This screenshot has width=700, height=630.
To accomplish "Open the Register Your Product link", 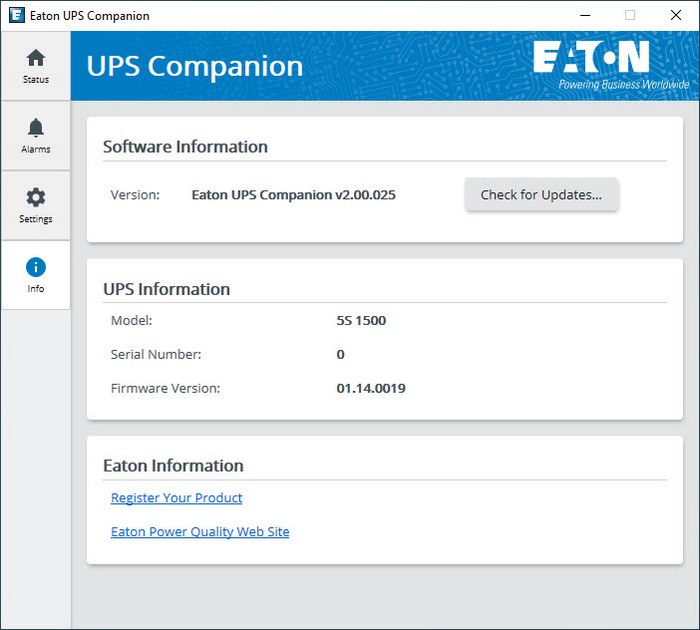I will coord(176,498).
